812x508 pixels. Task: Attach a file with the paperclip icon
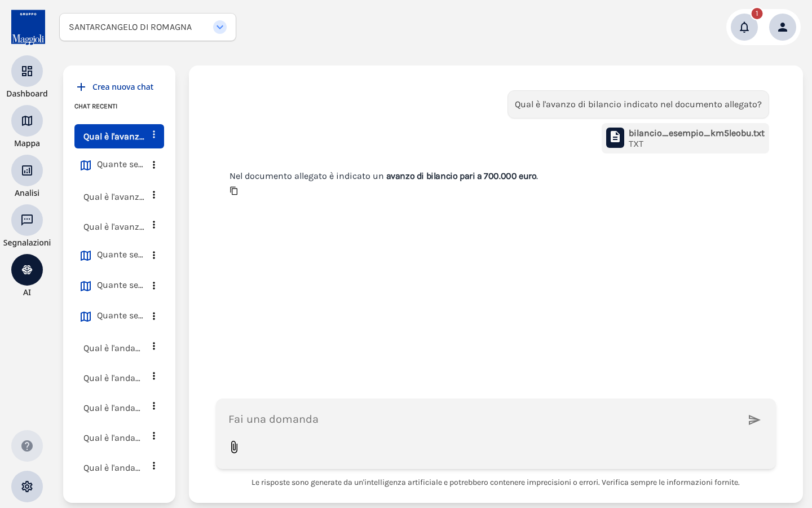click(x=234, y=447)
